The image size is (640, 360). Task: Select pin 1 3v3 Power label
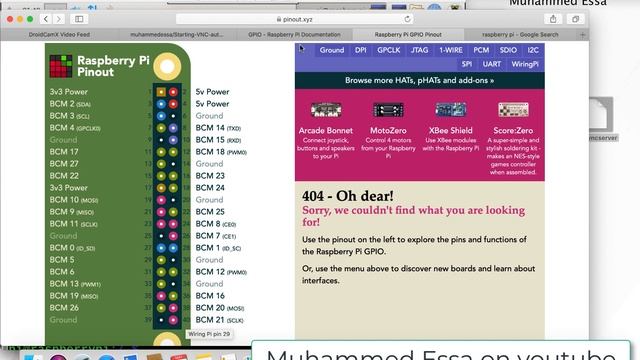click(x=69, y=92)
